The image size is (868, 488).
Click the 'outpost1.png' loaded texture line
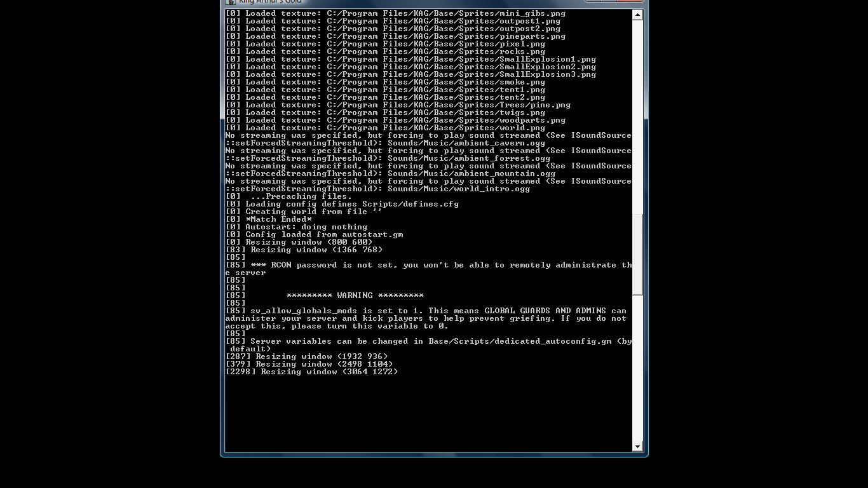pos(393,21)
